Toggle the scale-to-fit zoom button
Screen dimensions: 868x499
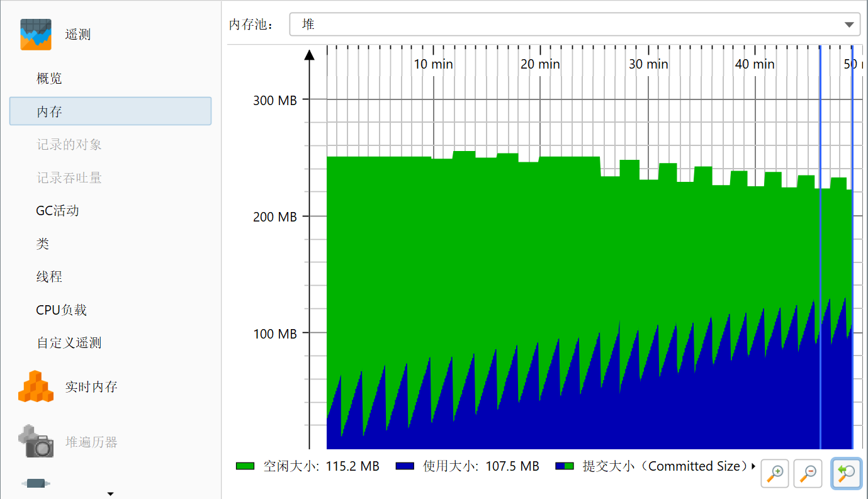coord(846,472)
